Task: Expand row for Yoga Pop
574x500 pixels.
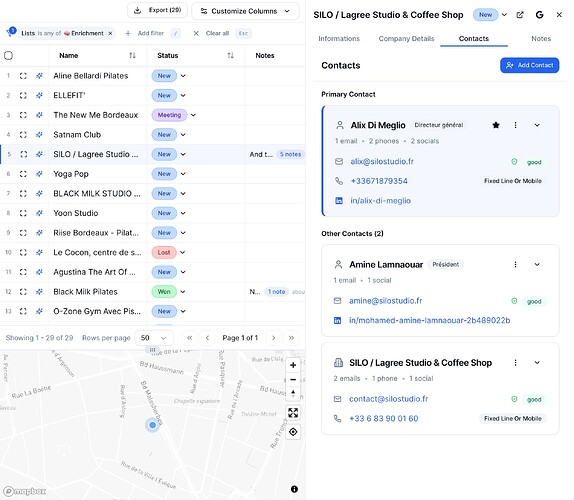Action: [23, 174]
